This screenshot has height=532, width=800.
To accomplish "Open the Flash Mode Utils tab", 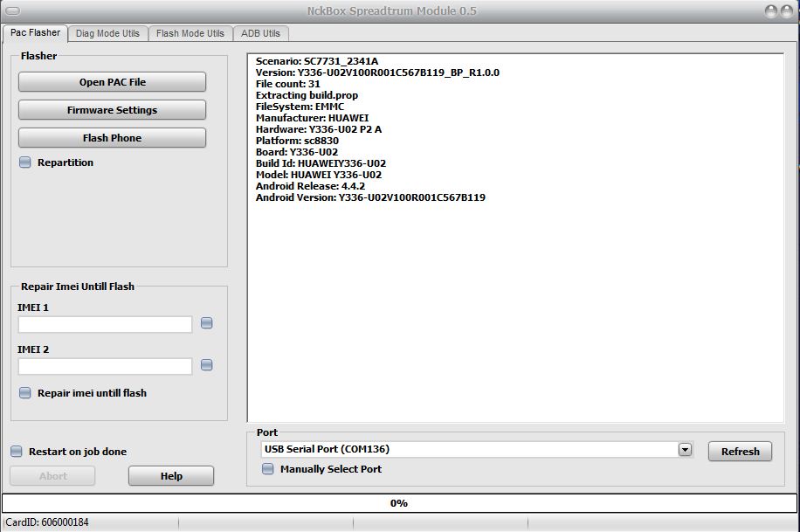I will [x=190, y=33].
